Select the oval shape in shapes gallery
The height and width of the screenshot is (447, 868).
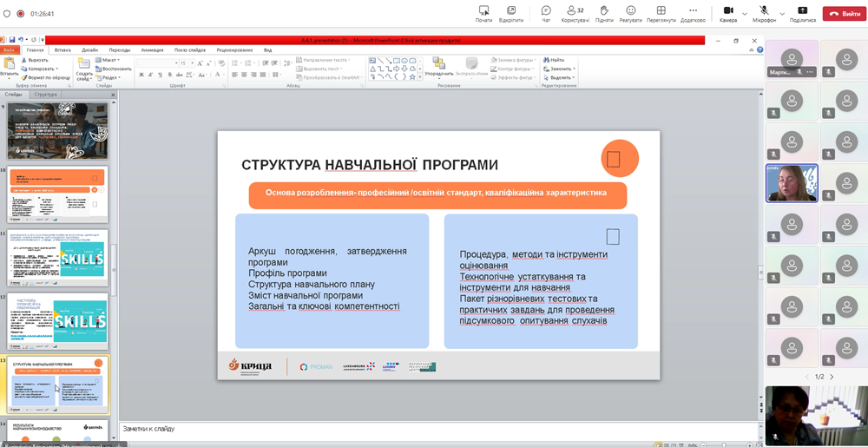pyautogui.click(x=404, y=61)
